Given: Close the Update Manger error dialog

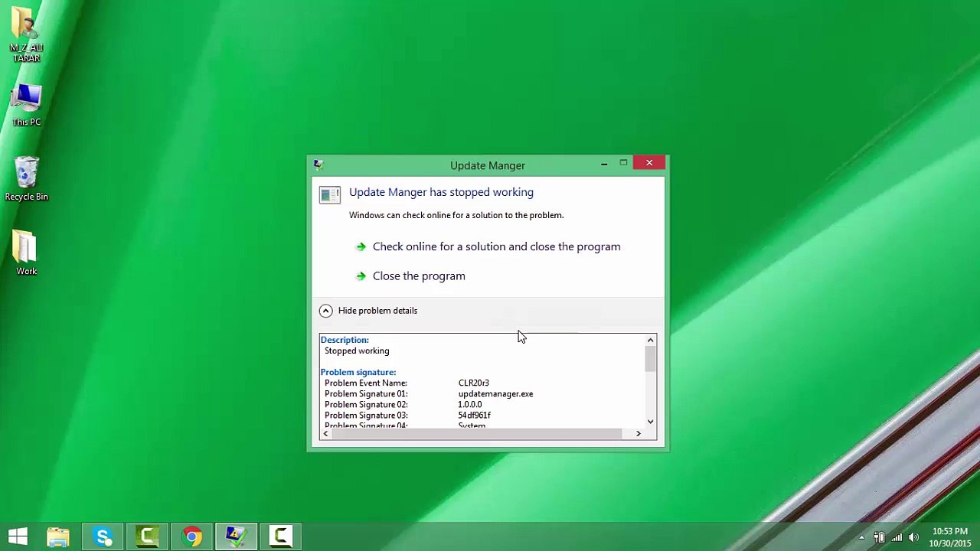Looking at the screenshot, I should pos(649,163).
